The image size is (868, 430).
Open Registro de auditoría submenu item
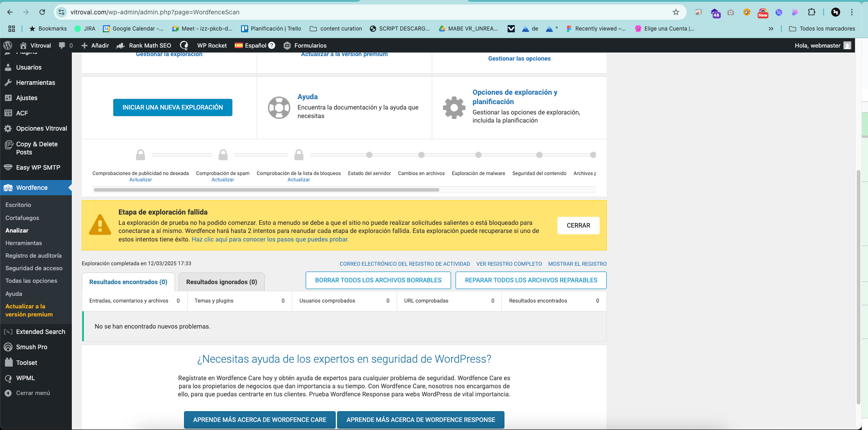coord(34,255)
